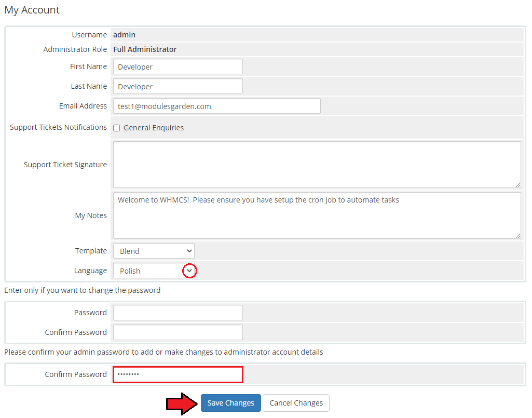The width and height of the screenshot is (532, 418).
Task: Focus the new Password field
Action: (178, 313)
